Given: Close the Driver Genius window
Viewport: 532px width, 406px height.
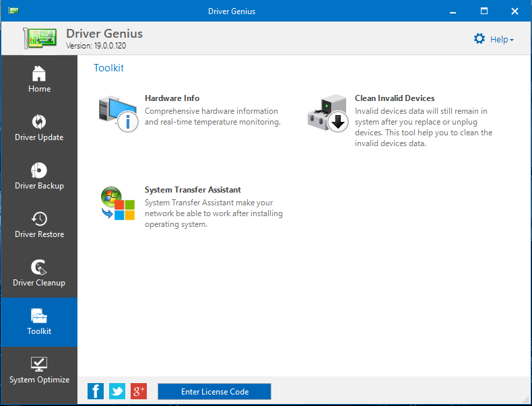Looking at the screenshot, I should pyautogui.click(x=514, y=11).
